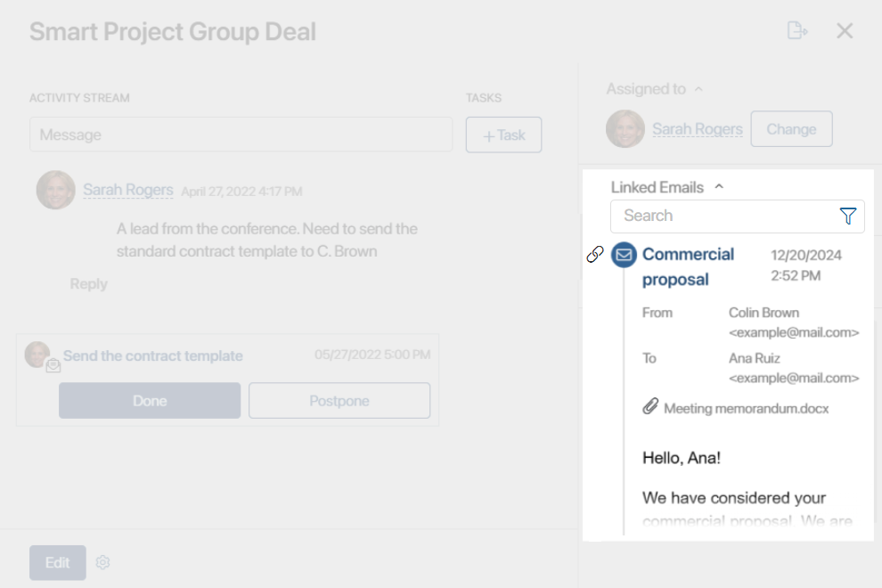Click the chain link icon beside email
Viewport: 882px width, 588px height.
coord(595,254)
